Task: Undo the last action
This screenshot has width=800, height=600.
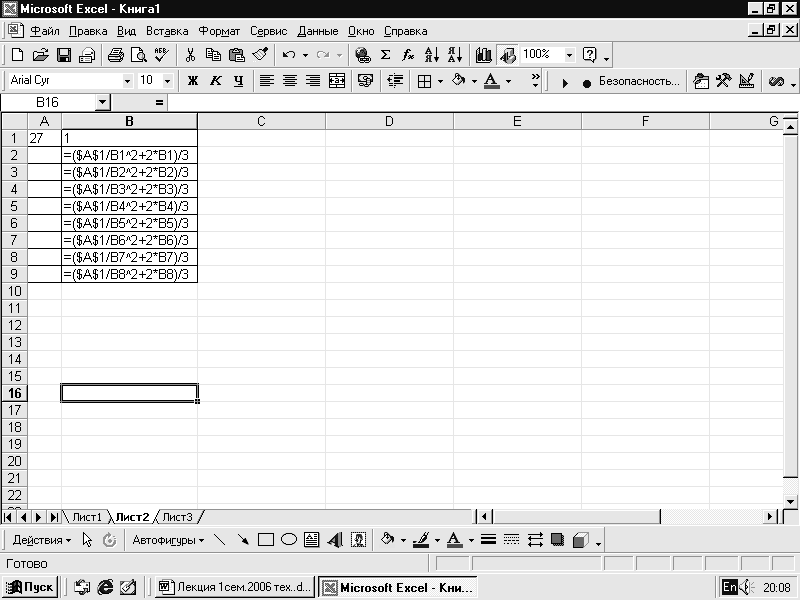Action: click(x=289, y=55)
